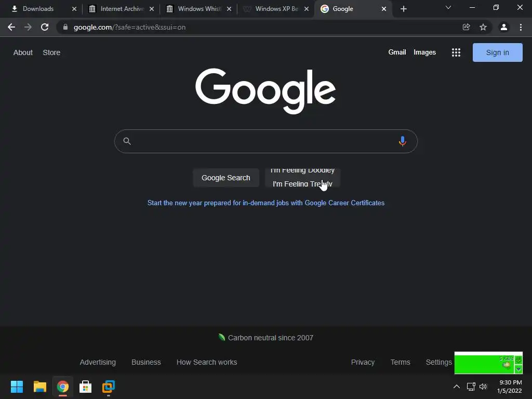The image size is (532, 399).
Task: Click the I'm Feeling button
Action: [302, 178]
